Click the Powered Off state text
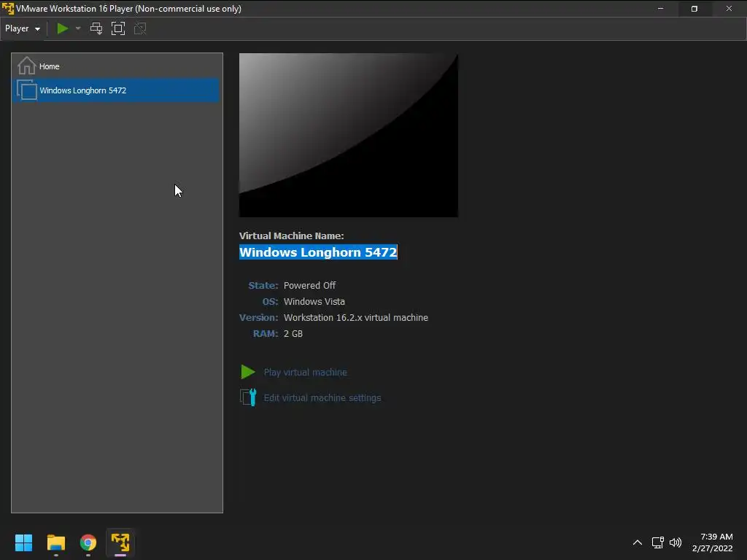This screenshot has height=560, width=747. pos(309,285)
